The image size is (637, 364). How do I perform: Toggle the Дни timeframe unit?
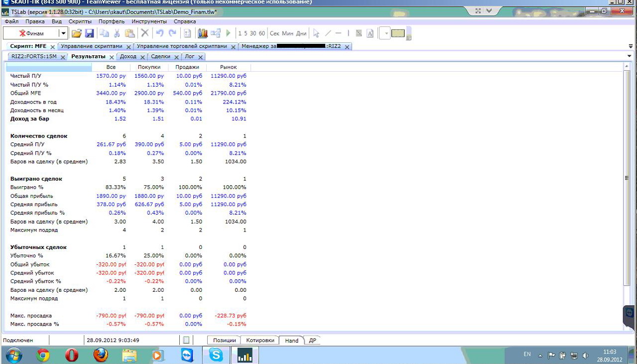pos(301,33)
